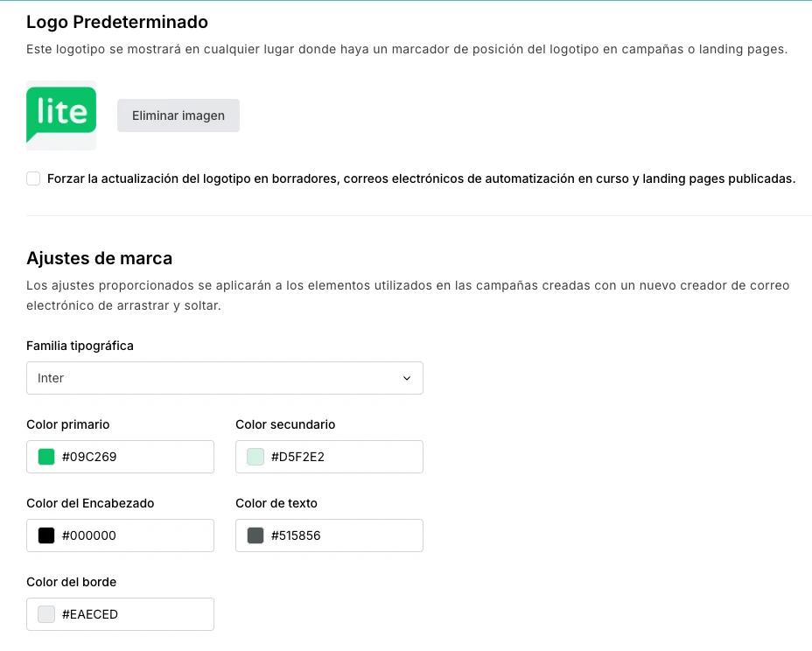Click the #09C269 hex value field

coord(131,457)
